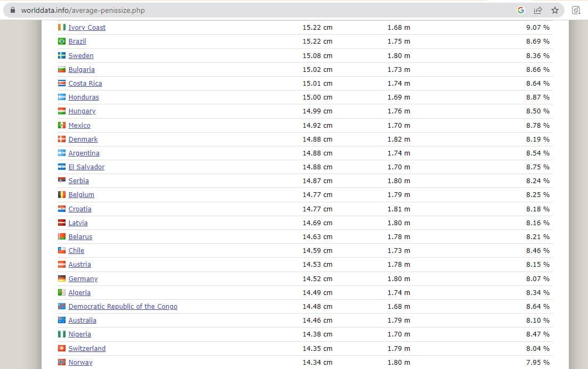The height and width of the screenshot is (369, 588).
Task: Click the Denmark flag icon
Action: tap(62, 139)
